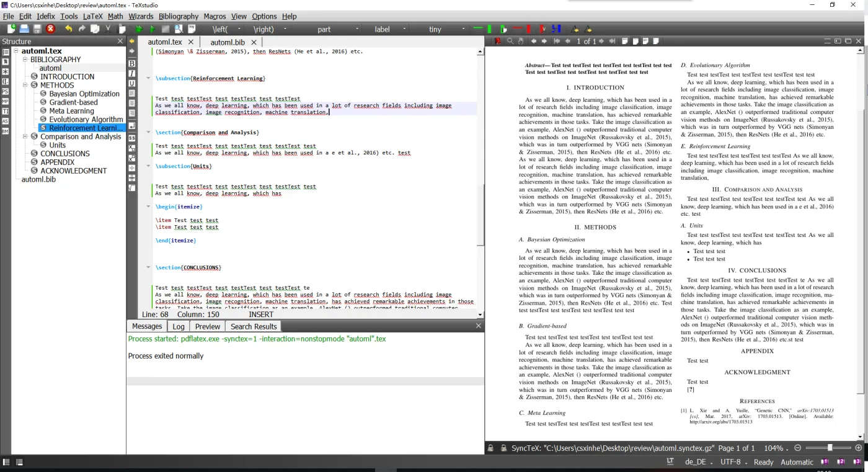This screenshot has width=868, height=472.
Task: Fold the \begin{itemize} block in the editor
Action: pyautogui.click(x=148, y=207)
